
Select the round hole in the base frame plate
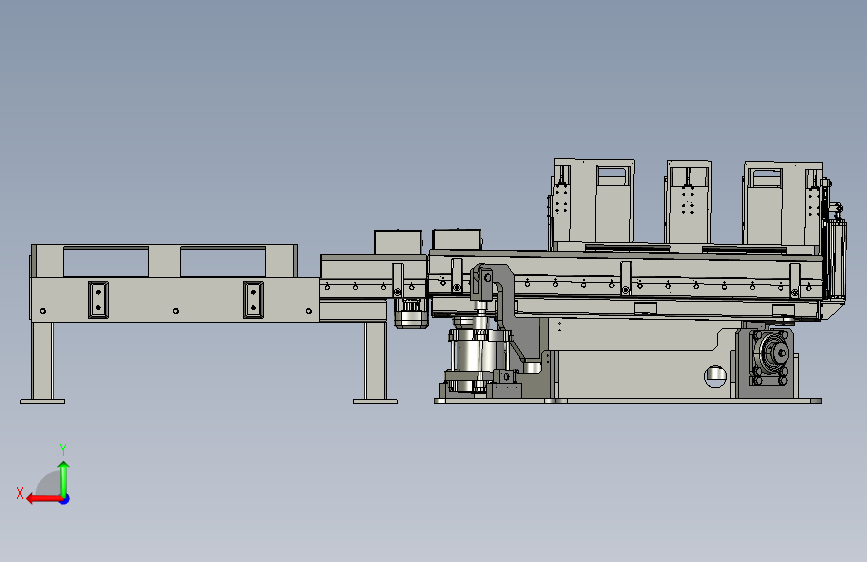716,376
